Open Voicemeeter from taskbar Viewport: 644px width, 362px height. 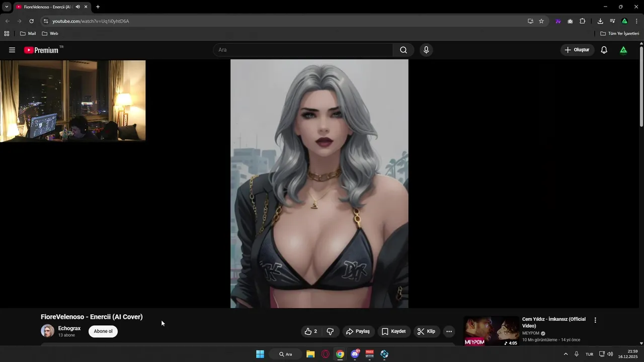370,354
